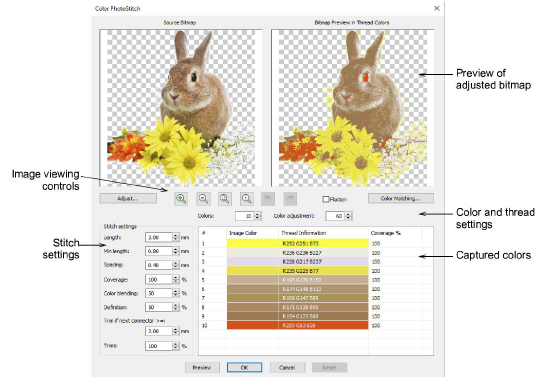Open the Adjust... dialog button
This screenshot has width=547, height=392.
click(x=128, y=198)
